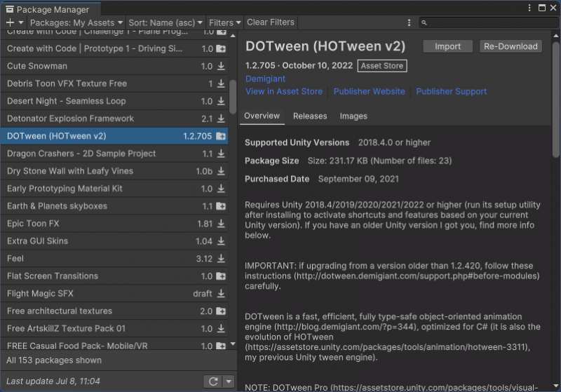Image resolution: width=561 pixels, height=392 pixels.
Task: Click the import icon for Free architectural textures
Action: (x=221, y=311)
